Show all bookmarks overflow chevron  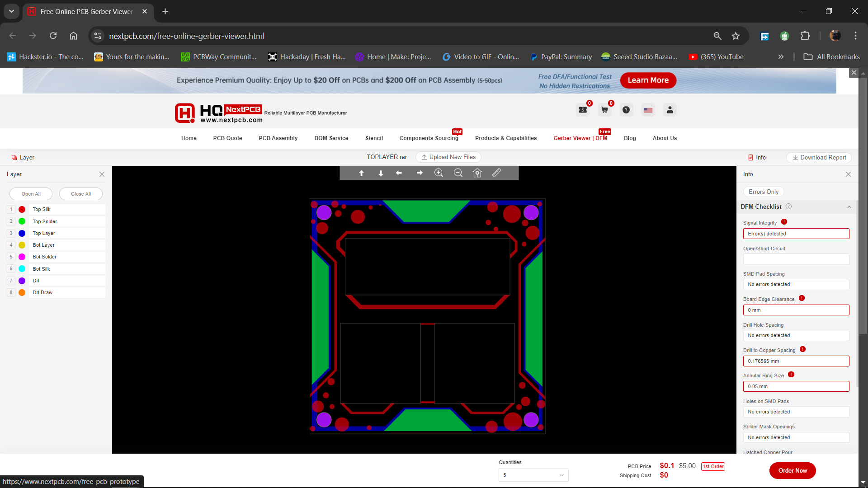point(781,57)
